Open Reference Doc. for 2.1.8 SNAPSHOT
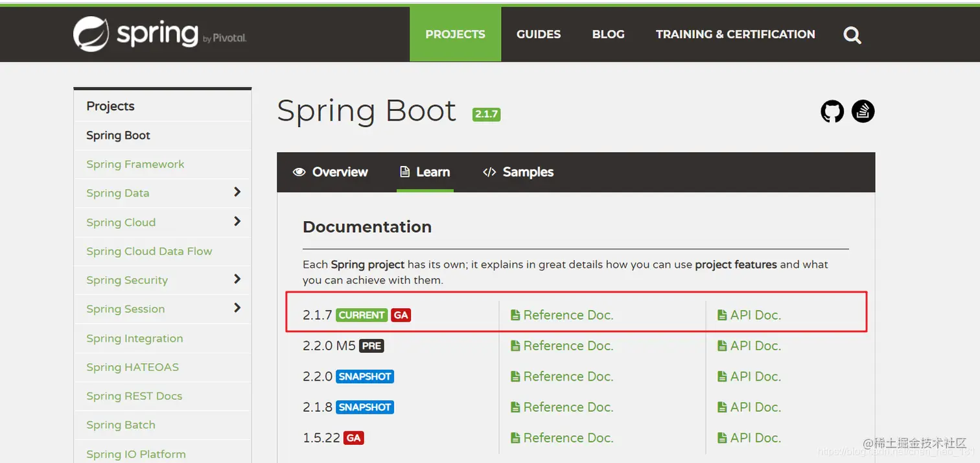980x463 pixels. [x=562, y=407]
